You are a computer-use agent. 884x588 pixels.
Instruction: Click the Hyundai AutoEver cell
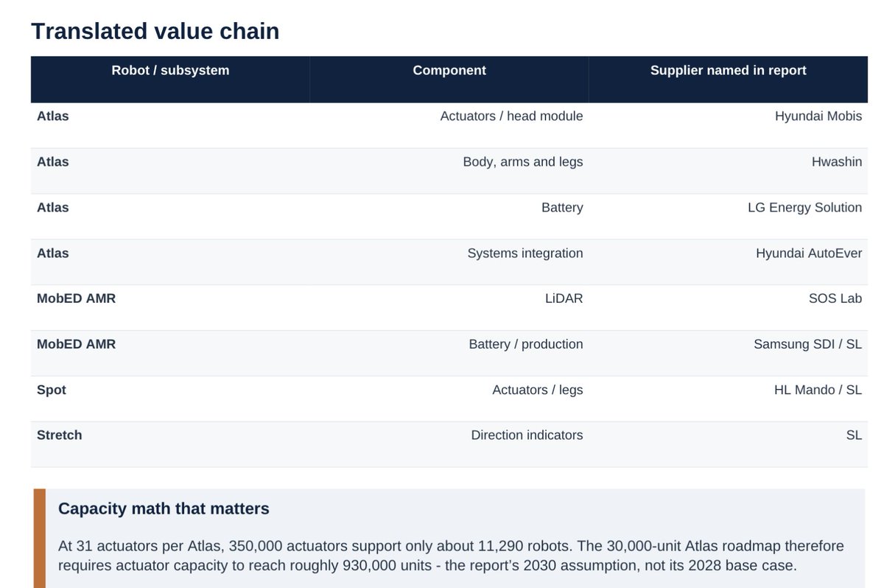point(809,253)
